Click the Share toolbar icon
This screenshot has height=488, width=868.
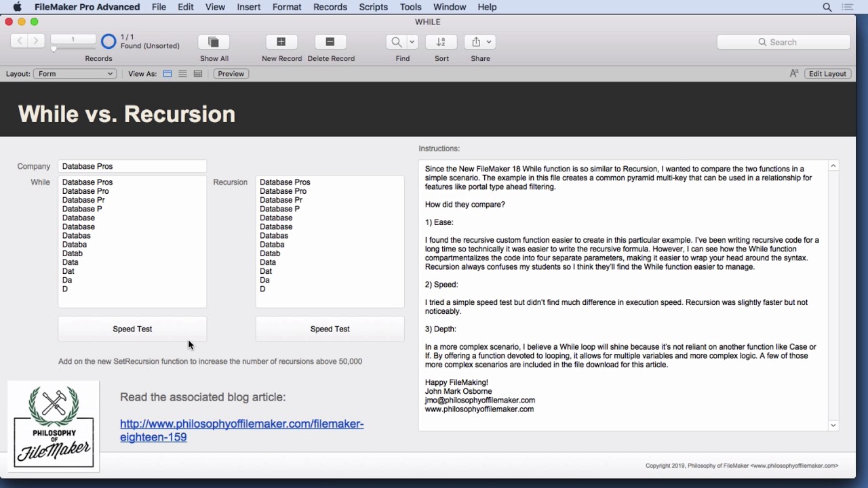pyautogui.click(x=476, y=42)
